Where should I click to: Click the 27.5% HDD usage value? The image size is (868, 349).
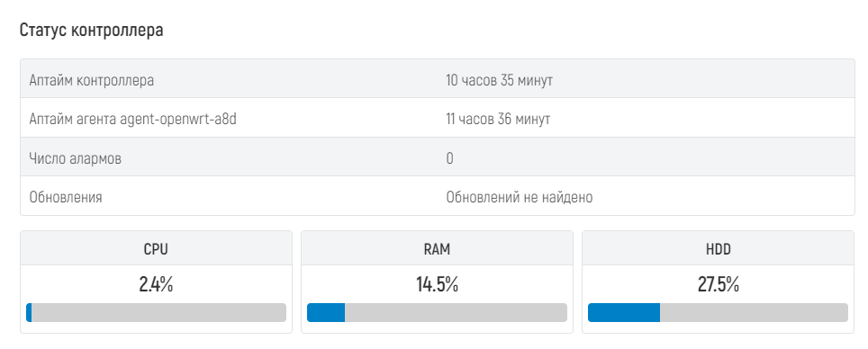click(718, 285)
